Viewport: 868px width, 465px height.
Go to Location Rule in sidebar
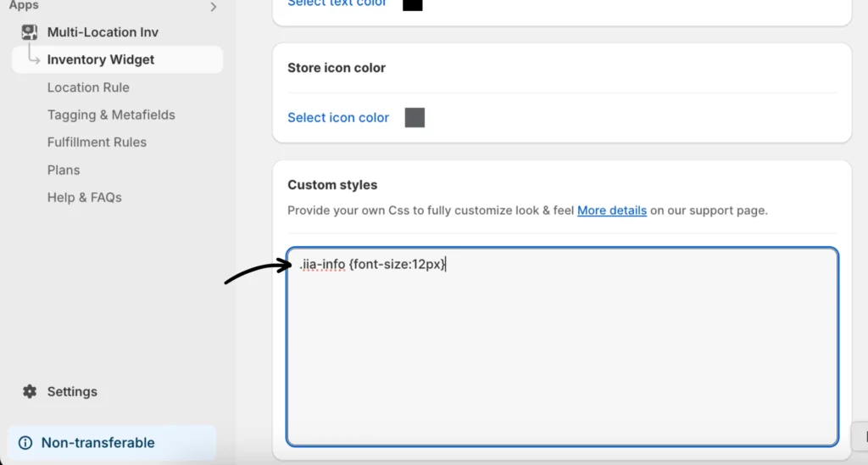click(88, 87)
